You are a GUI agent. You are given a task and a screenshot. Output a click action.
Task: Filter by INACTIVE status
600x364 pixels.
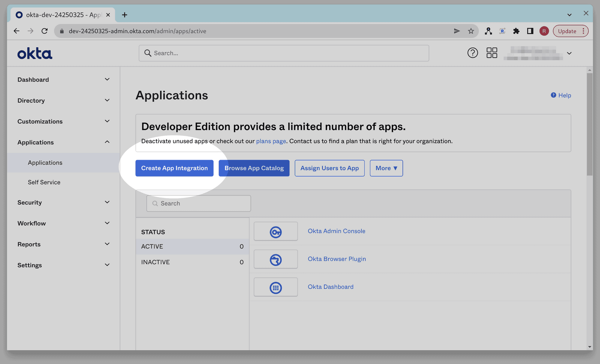(192, 262)
